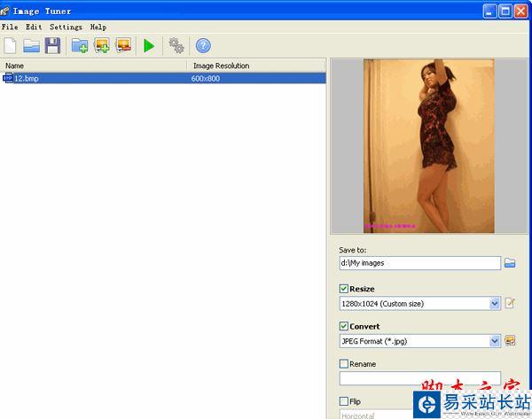Open the File menu
This screenshot has width=532, height=419.
coord(10,27)
